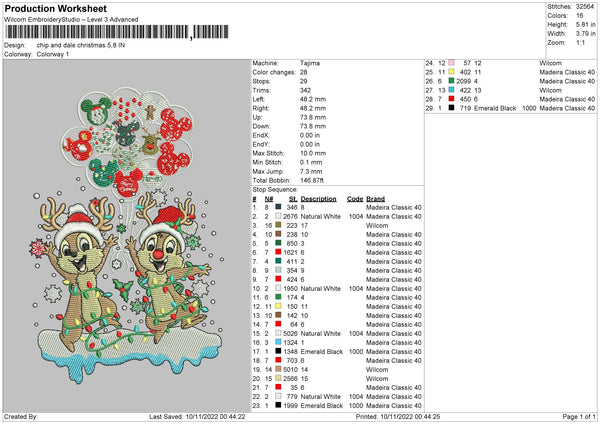Image resolution: width=600 pixels, height=424 pixels.
Task: Select stitch count 2676 in stop row 2
Action: [290, 216]
